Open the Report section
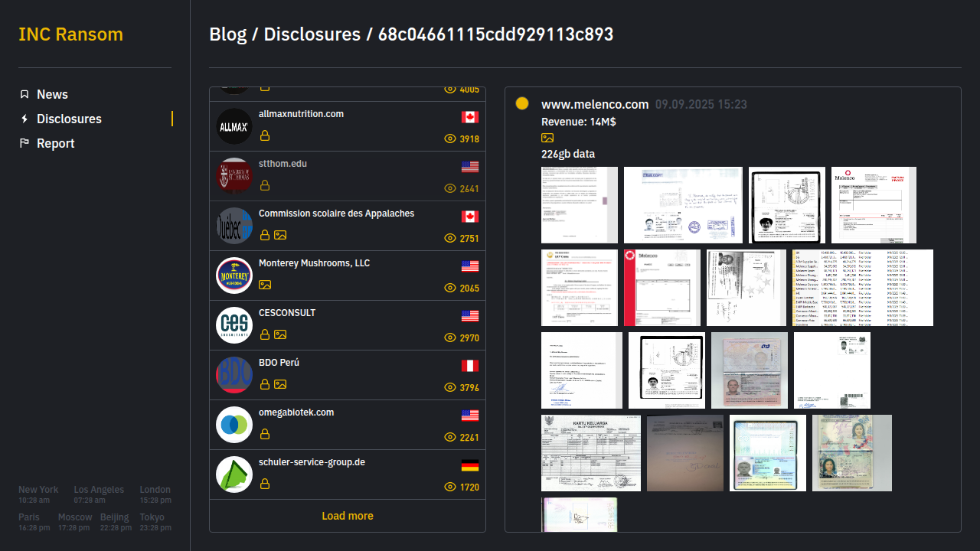The image size is (980, 551). (55, 143)
